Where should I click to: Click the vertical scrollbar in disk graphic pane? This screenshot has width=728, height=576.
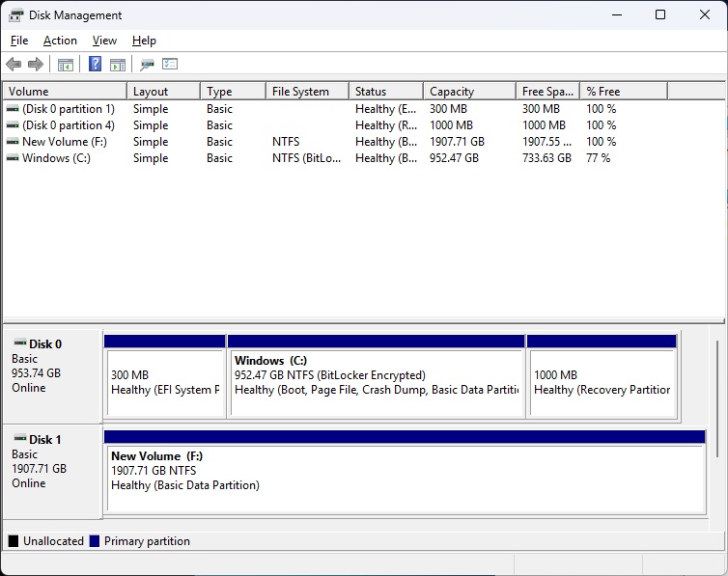[717, 396]
